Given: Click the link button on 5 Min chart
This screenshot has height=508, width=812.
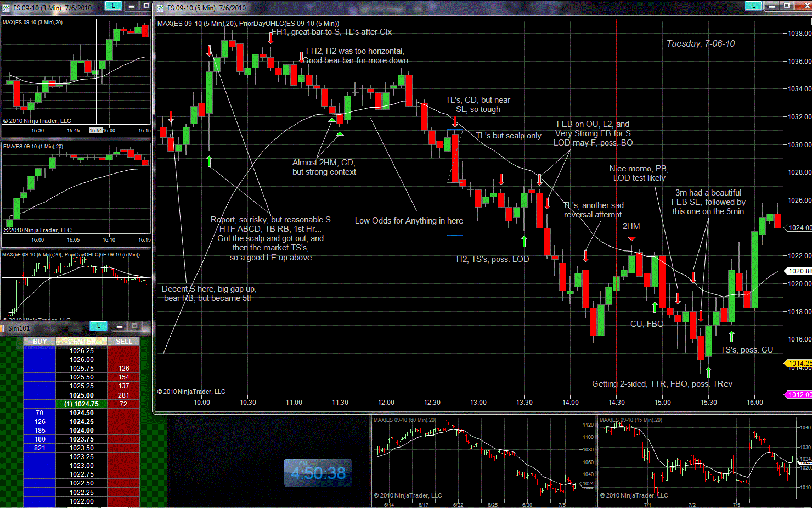Looking at the screenshot, I should [x=753, y=5].
